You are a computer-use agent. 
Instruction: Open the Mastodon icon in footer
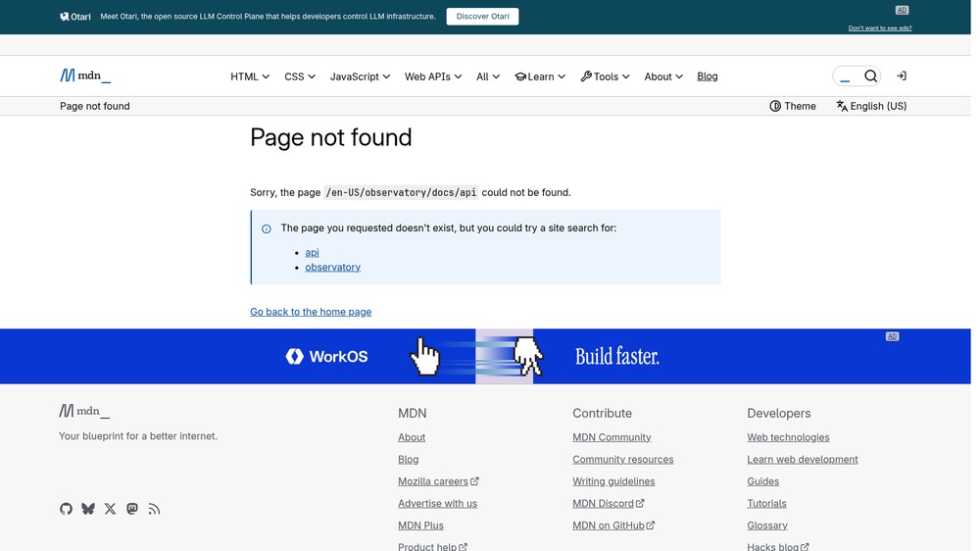132,509
